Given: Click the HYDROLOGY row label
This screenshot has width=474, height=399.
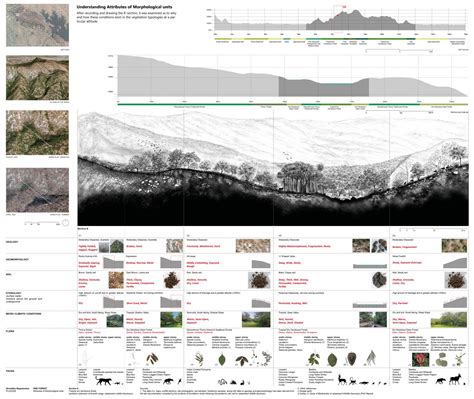Looking at the screenshot, I should 14,293.
